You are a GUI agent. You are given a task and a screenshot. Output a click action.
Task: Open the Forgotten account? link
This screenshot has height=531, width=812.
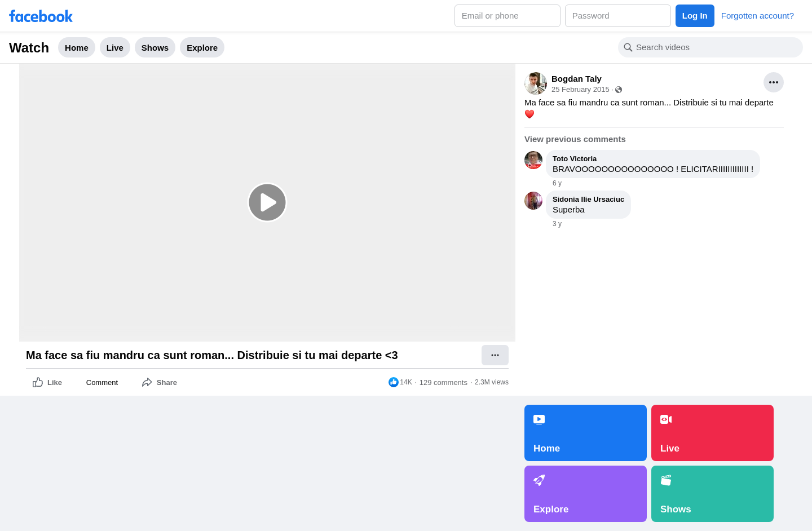coord(757,16)
